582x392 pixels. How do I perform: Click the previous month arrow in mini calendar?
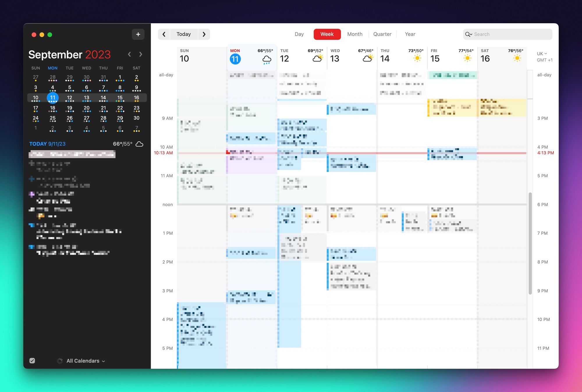tap(129, 54)
